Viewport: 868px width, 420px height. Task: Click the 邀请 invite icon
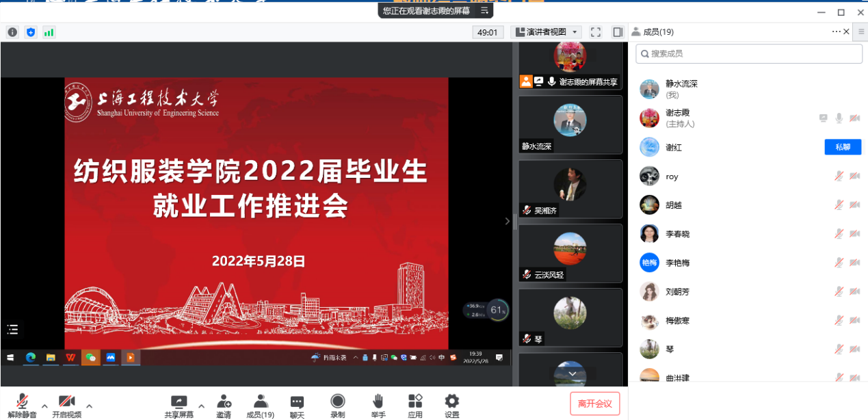pyautogui.click(x=224, y=402)
